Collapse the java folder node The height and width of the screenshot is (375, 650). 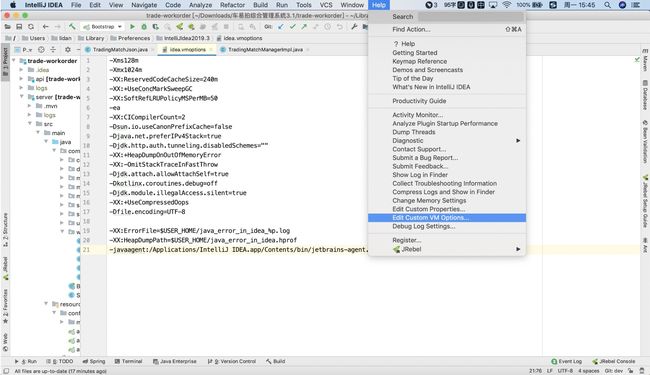(x=46, y=142)
